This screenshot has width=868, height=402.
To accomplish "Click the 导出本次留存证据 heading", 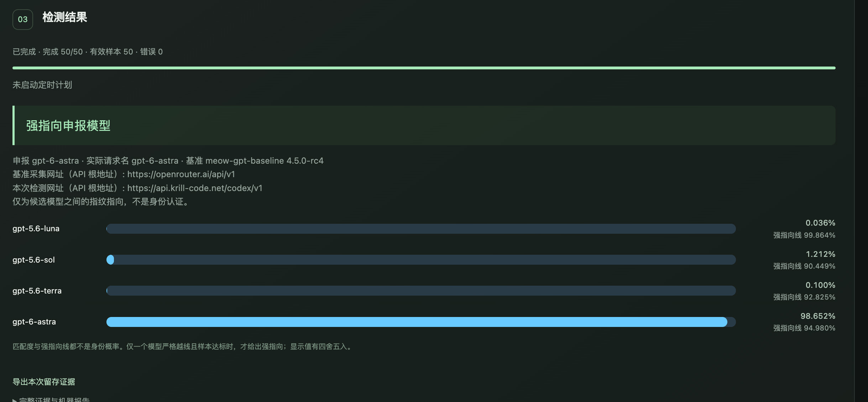I will (x=44, y=382).
